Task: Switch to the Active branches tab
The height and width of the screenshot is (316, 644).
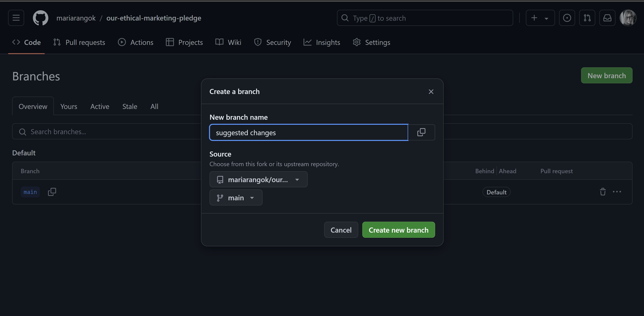Action: coord(100,106)
